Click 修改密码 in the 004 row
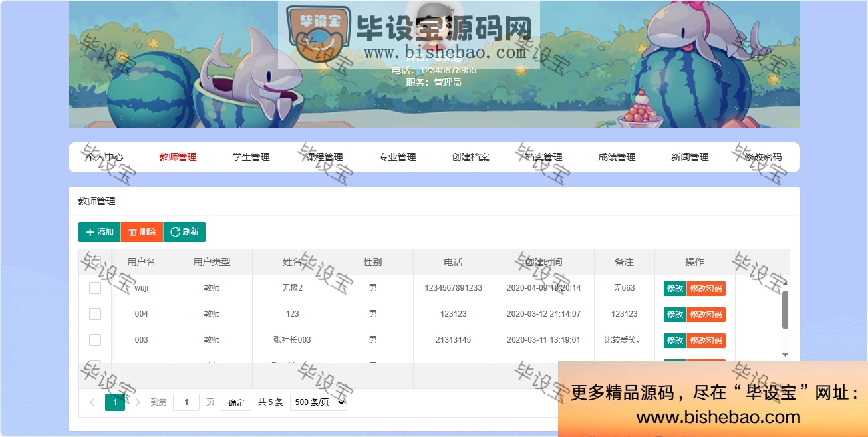 click(706, 315)
